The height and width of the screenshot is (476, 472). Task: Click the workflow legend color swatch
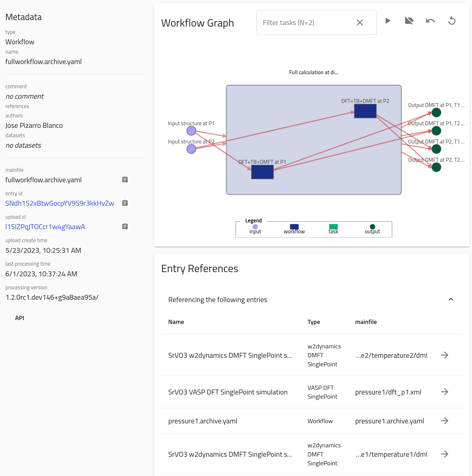[294, 227]
